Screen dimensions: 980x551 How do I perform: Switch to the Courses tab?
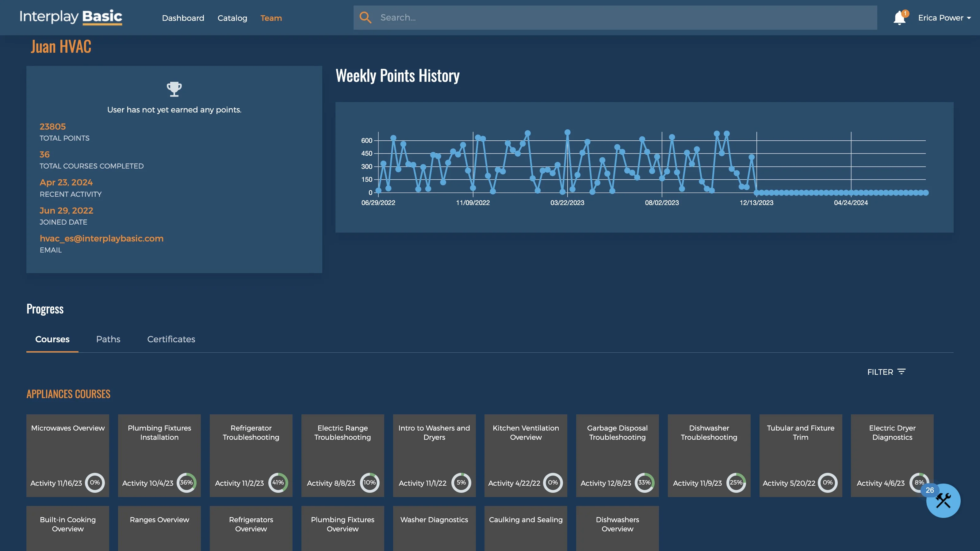pos(52,339)
